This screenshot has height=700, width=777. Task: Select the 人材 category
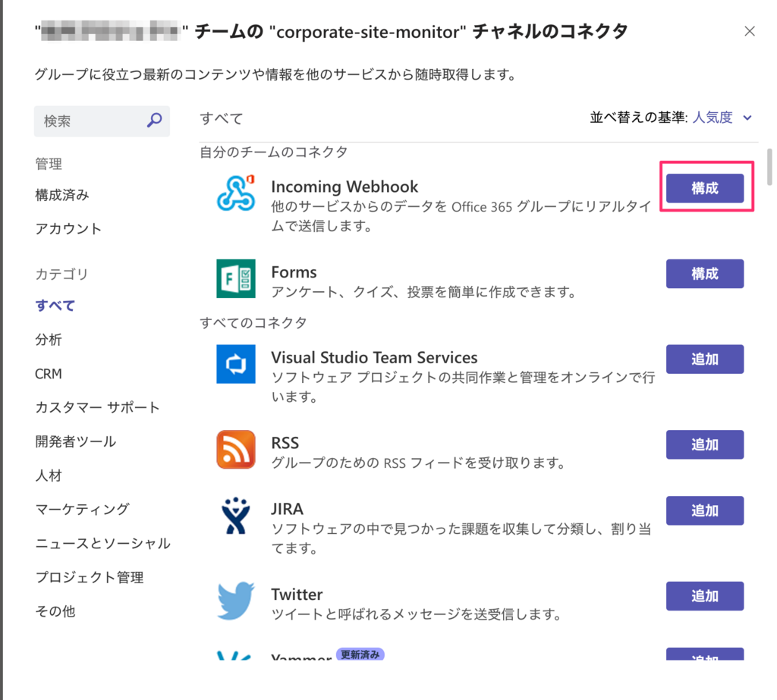point(48,476)
